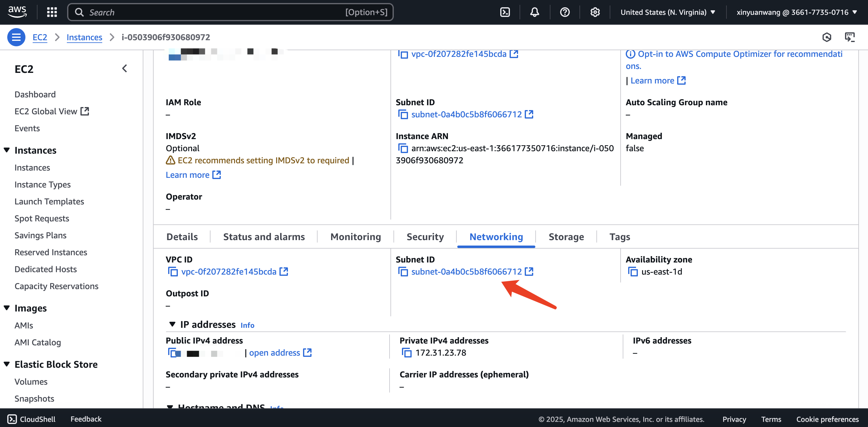
Task: Open the notifications bell
Action: 534,12
